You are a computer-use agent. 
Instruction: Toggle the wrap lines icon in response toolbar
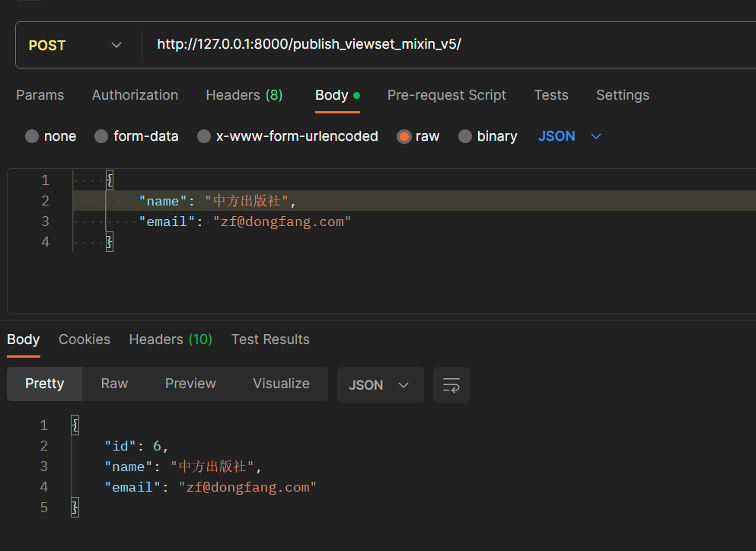coord(451,385)
